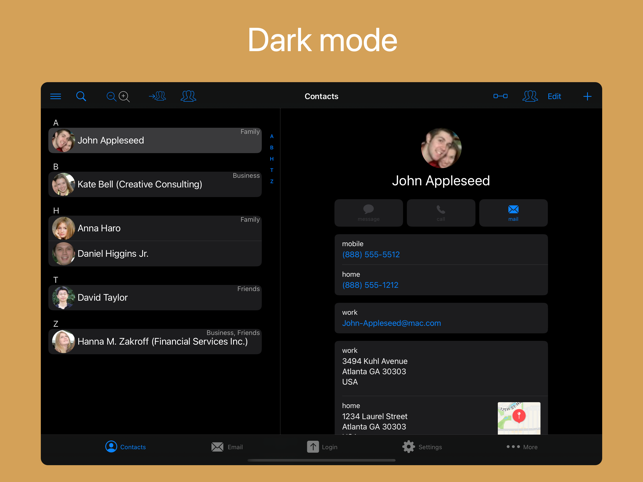Tap the mail action button
The image size is (643, 482).
513,213
